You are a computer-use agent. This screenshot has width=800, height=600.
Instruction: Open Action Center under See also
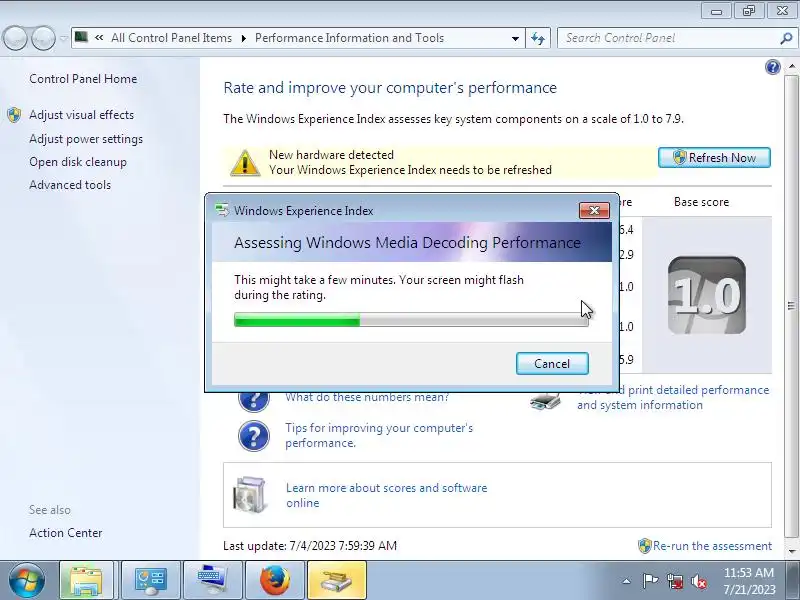click(x=65, y=533)
